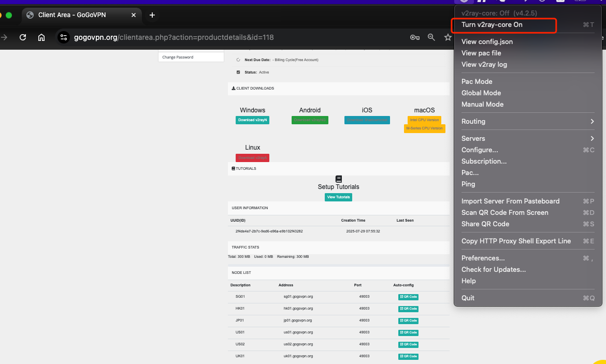The image size is (606, 364).
Task: Open Preferences... menu item
Action: tap(528, 258)
